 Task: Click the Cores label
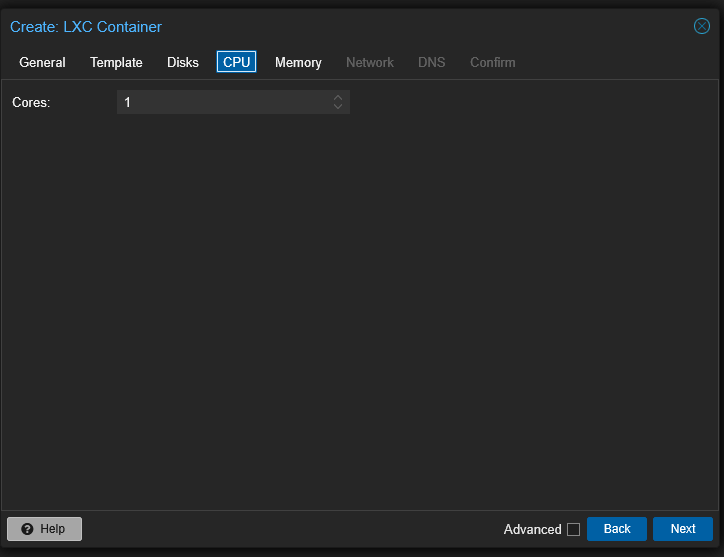(x=31, y=102)
